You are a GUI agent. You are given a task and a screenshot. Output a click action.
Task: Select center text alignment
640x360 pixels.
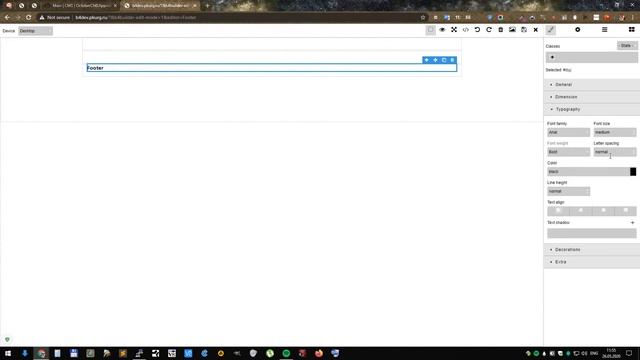(581, 211)
